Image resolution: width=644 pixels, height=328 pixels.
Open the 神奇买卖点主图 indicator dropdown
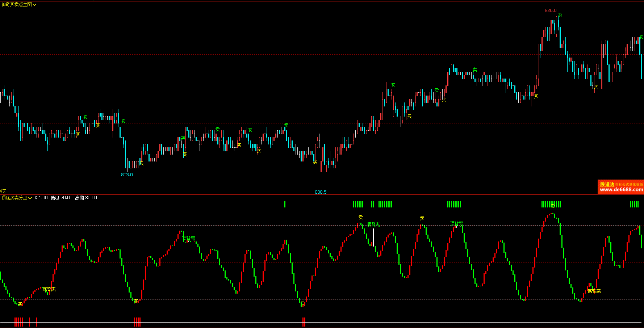coord(34,5)
